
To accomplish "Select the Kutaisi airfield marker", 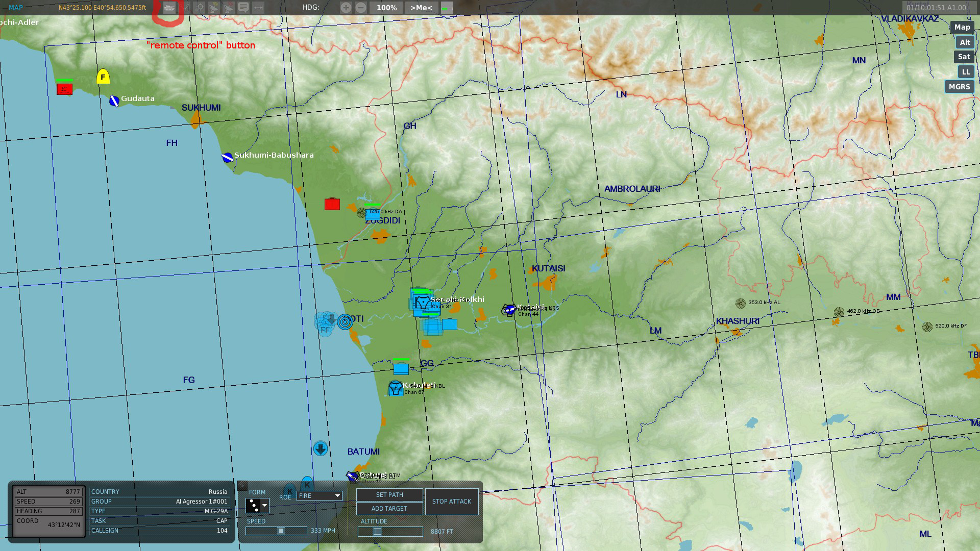I will (x=509, y=310).
